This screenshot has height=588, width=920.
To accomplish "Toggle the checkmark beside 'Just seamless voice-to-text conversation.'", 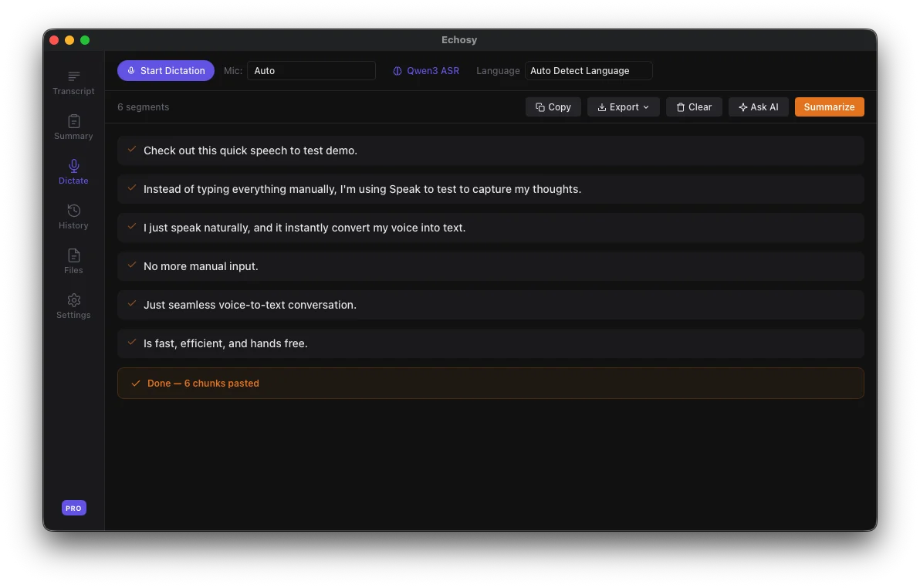I will click(131, 304).
